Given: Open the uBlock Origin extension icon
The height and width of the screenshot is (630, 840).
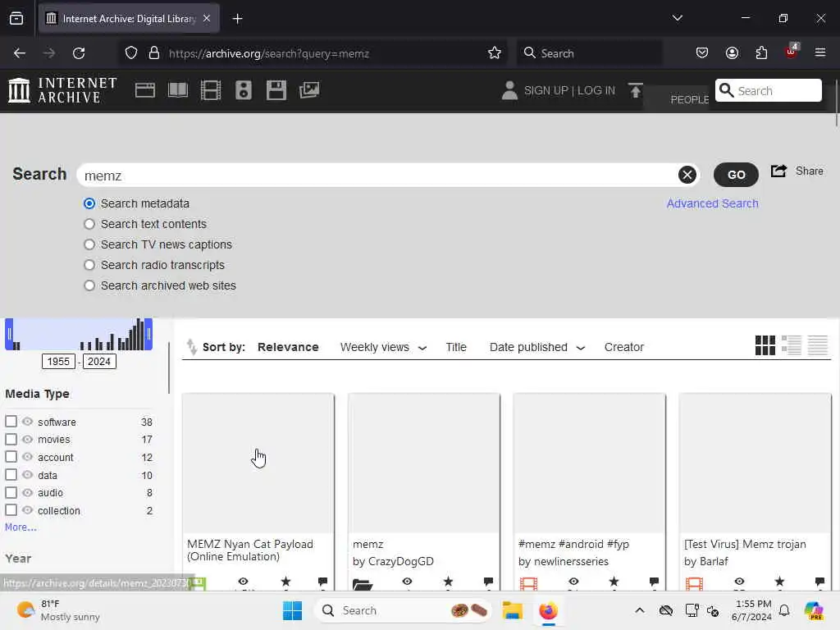Looking at the screenshot, I should [792, 52].
